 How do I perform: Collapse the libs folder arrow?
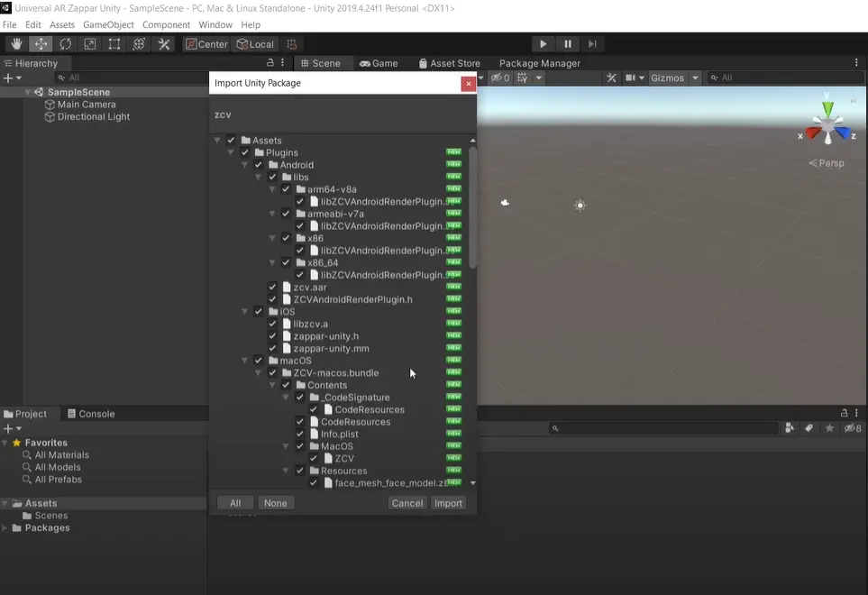[258, 177]
